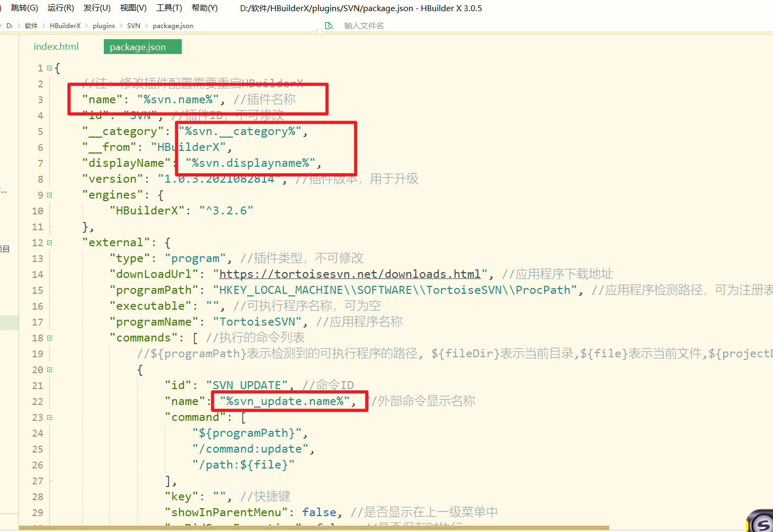Collapse the root object fold marker on line 1
This screenshot has height=532, width=773.
pos(49,68)
